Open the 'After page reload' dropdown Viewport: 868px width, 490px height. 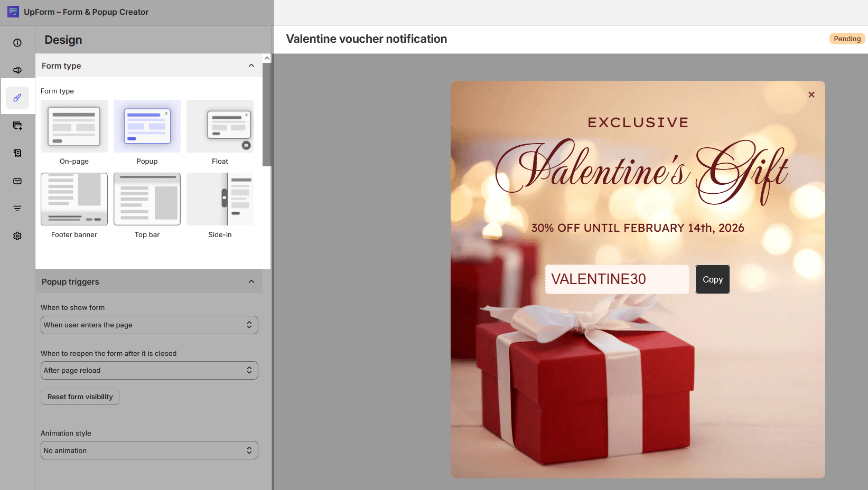point(150,370)
